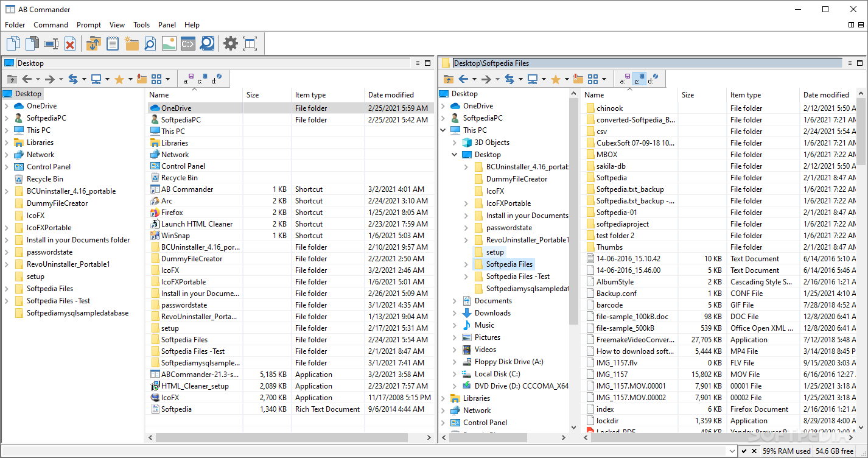Open right panel favorites dropdown arrow
The image size is (868, 458).
pos(567,79)
